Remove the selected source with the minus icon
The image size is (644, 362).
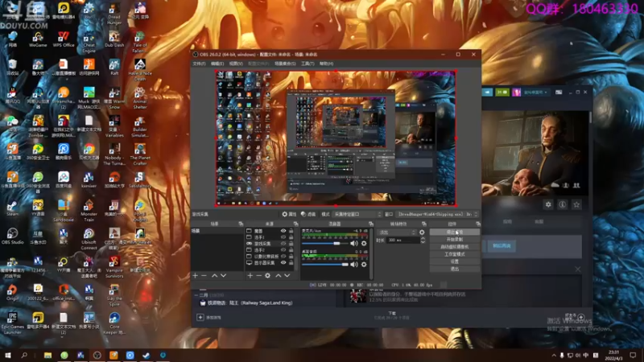pyautogui.click(x=258, y=275)
